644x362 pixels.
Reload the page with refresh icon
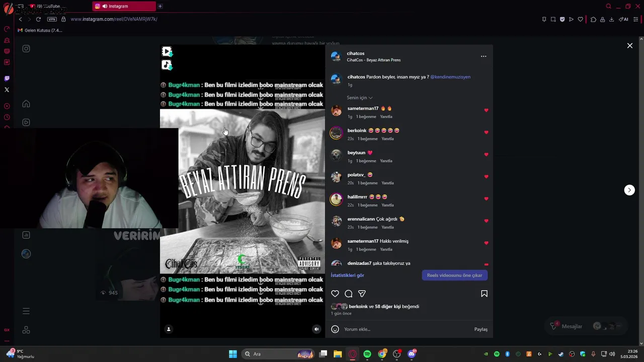point(38,19)
